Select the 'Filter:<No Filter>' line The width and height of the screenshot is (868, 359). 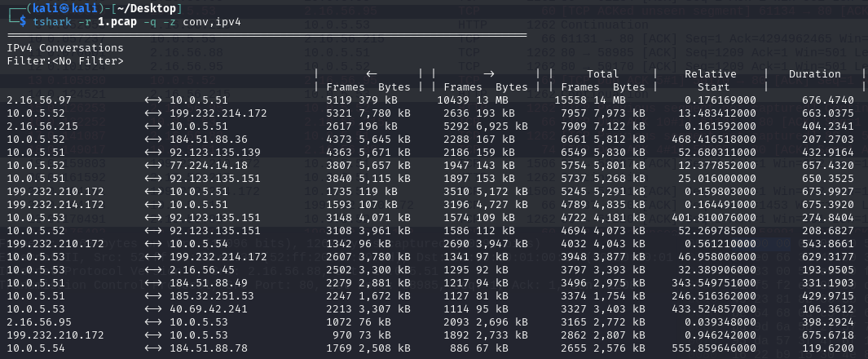pyautogui.click(x=65, y=61)
